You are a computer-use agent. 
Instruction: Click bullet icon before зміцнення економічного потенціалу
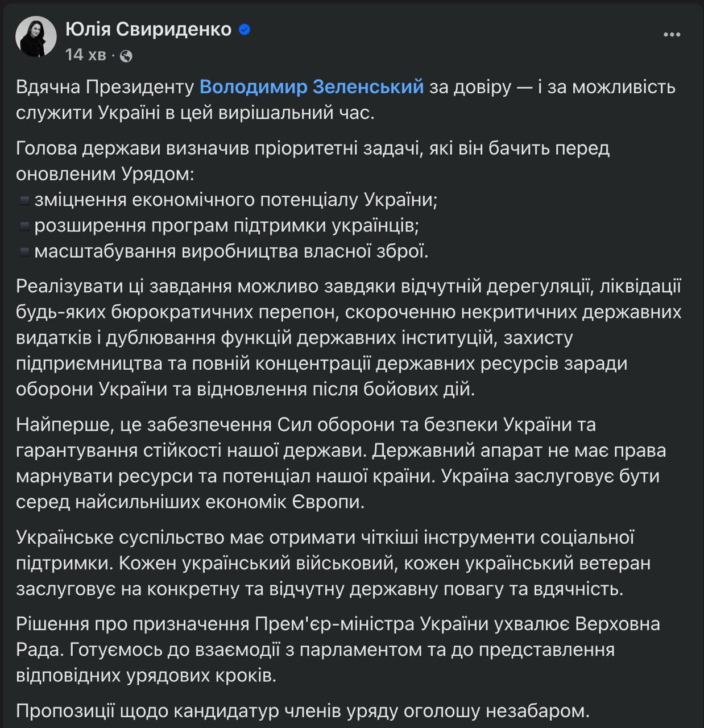tap(24, 200)
